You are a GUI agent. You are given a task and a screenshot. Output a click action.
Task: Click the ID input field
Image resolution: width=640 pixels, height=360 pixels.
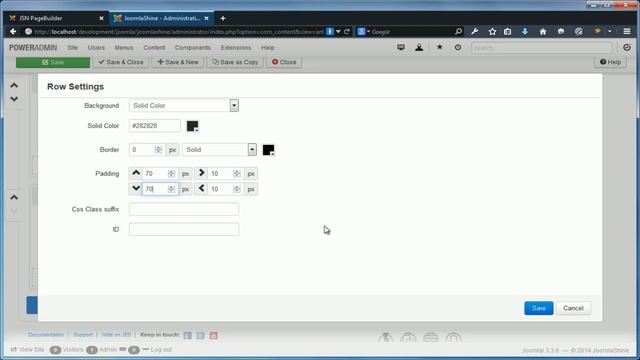[x=184, y=229]
